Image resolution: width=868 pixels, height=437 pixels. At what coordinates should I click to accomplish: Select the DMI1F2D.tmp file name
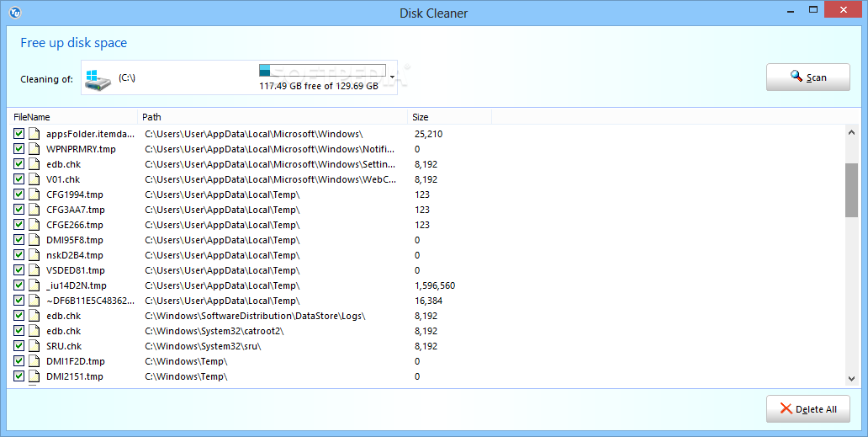pos(76,361)
